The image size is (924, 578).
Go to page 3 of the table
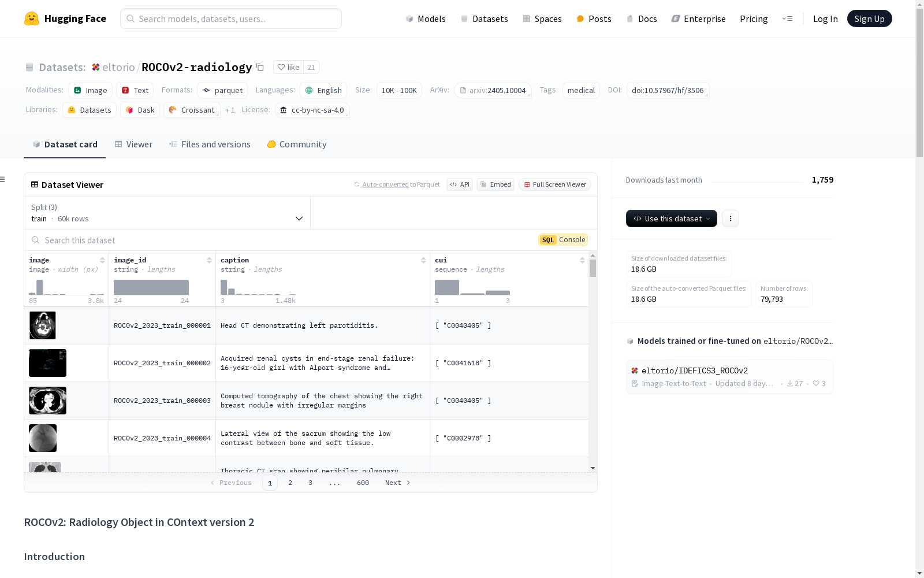click(310, 483)
